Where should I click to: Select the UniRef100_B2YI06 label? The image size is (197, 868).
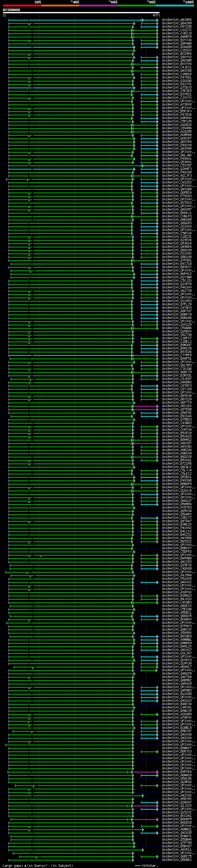tap(177, 40)
